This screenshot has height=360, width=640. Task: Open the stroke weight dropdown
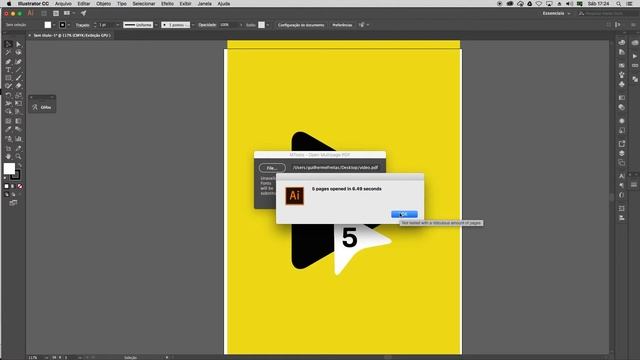pos(118,25)
